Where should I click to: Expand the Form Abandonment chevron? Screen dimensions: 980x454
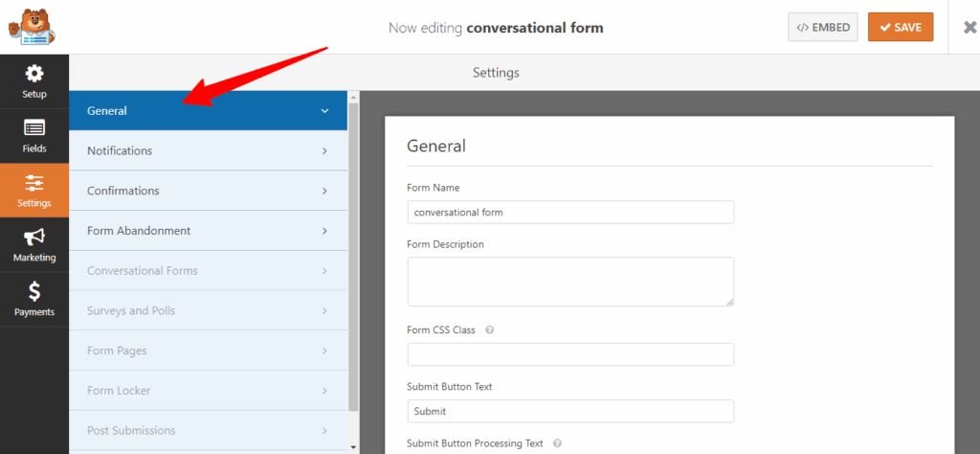click(x=324, y=231)
